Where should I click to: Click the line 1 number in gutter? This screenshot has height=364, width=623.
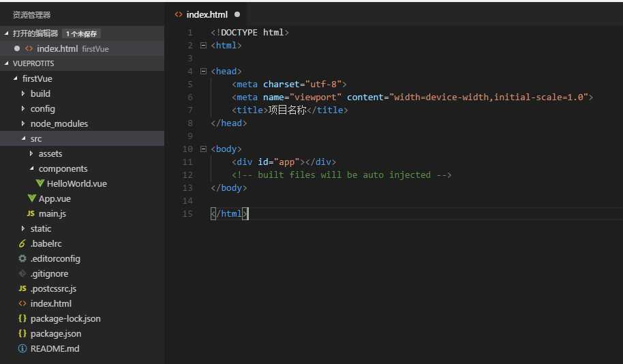[x=190, y=33]
